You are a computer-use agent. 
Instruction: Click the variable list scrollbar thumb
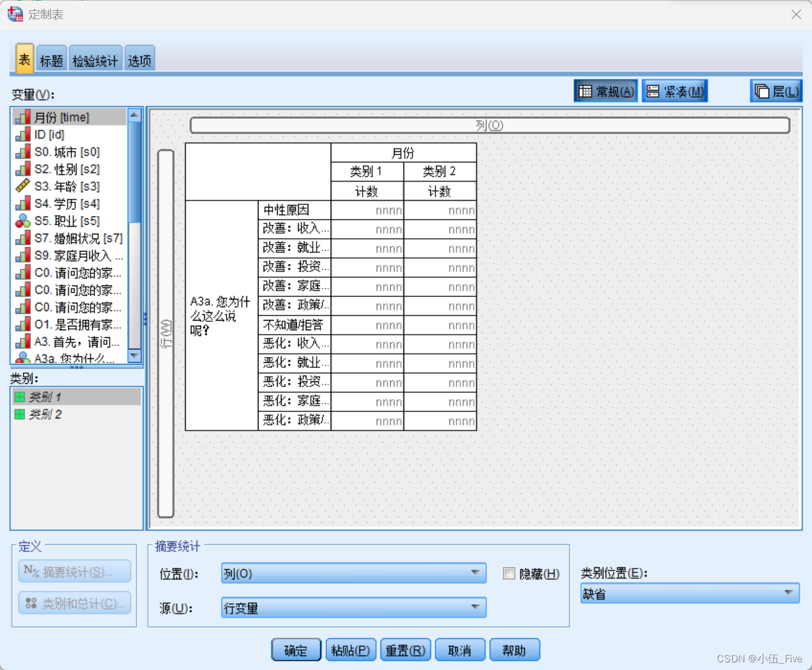(x=135, y=172)
